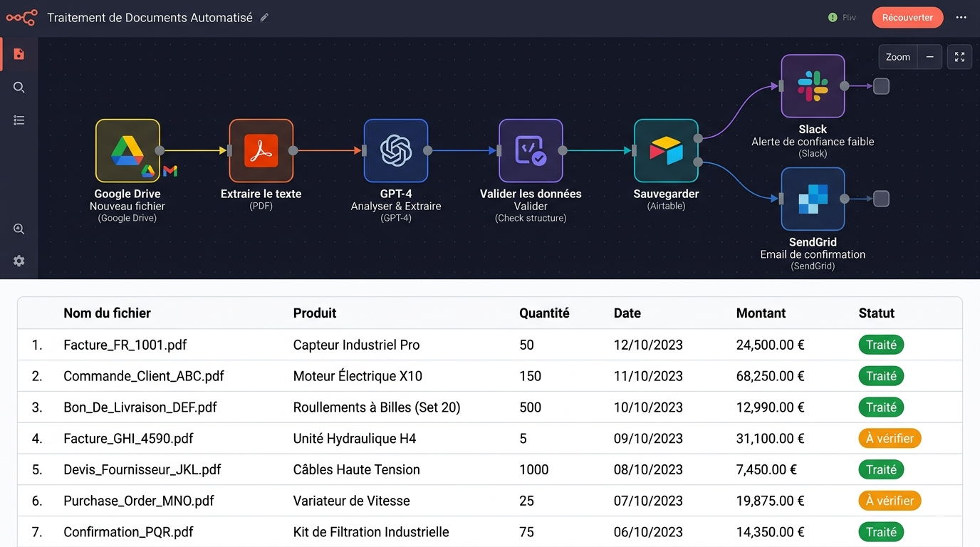Image resolution: width=980 pixels, height=547 pixels.
Task: Click the Récouverter button
Action: [907, 18]
